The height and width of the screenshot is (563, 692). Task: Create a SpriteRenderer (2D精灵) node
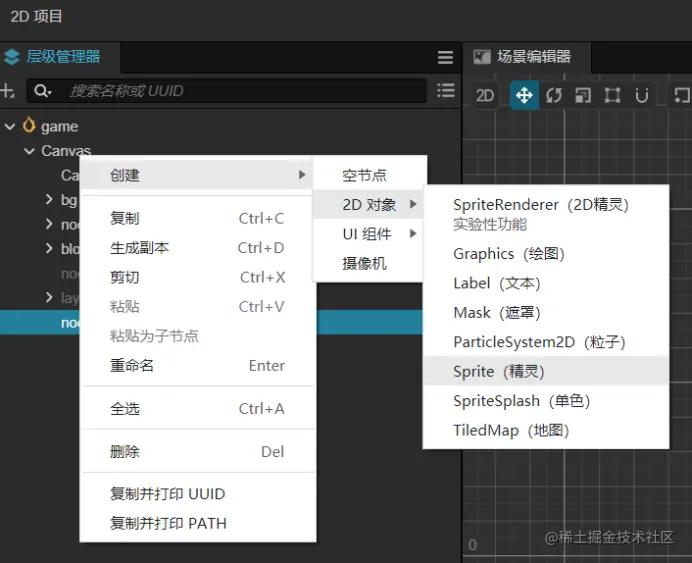click(545, 214)
